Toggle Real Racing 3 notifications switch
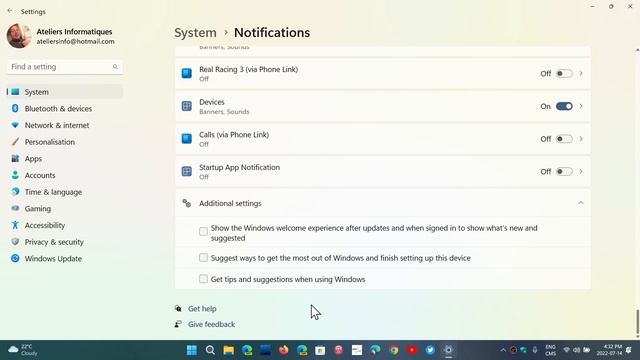640x360 pixels. click(564, 73)
